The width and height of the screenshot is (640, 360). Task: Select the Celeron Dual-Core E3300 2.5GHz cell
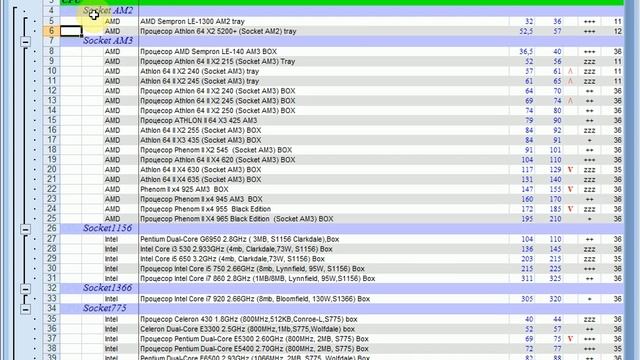(x=324, y=329)
